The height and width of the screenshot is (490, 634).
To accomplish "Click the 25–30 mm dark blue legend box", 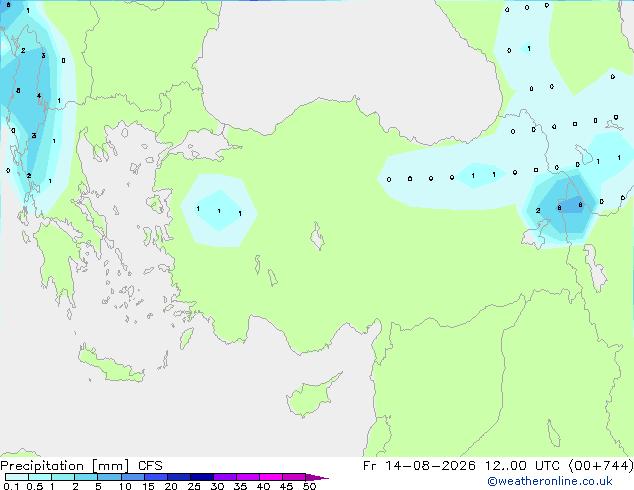I will (x=201, y=477).
